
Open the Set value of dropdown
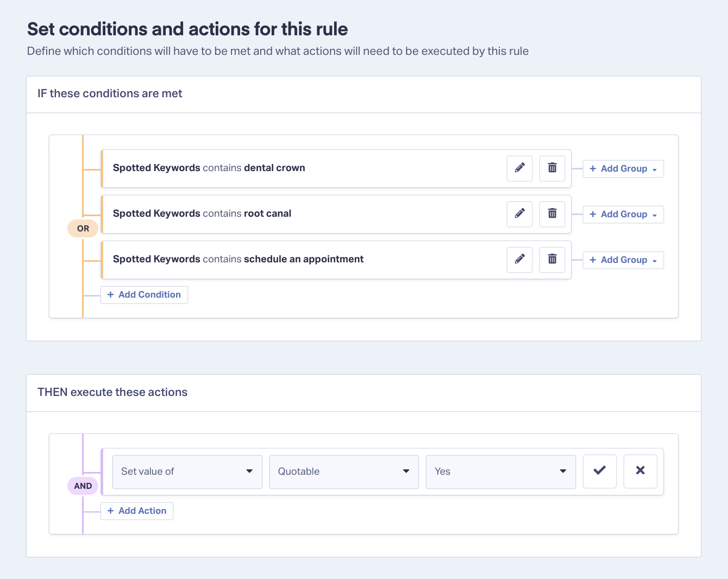point(187,472)
